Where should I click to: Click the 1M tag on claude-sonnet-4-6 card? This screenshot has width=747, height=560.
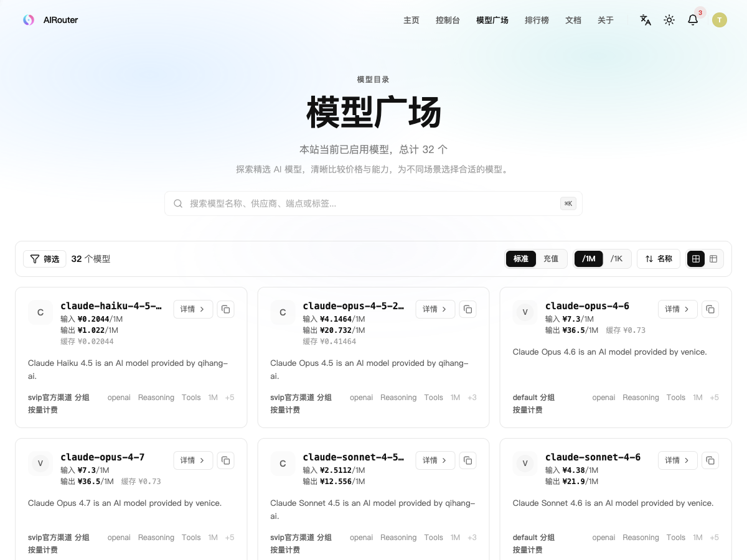tap(698, 538)
